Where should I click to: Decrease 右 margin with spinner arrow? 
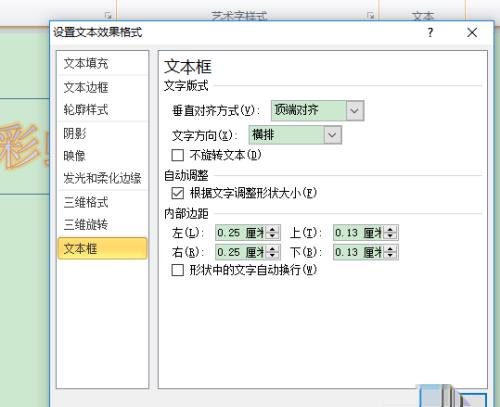coord(272,256)
